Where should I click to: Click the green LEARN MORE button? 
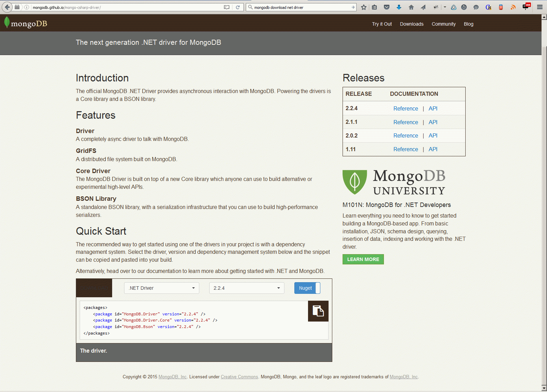click(x=363, y=259)
